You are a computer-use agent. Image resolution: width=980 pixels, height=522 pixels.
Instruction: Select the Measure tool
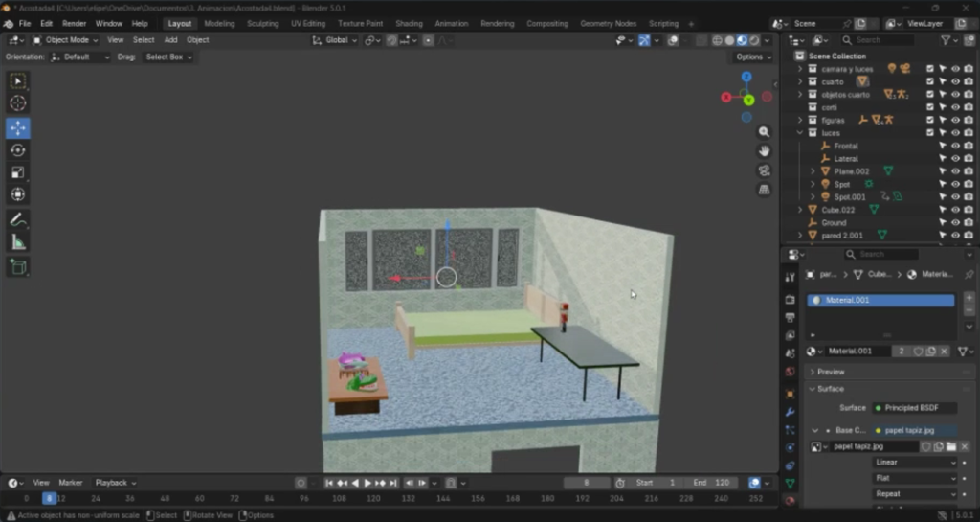pyautogui.click(x=18, y=242)
